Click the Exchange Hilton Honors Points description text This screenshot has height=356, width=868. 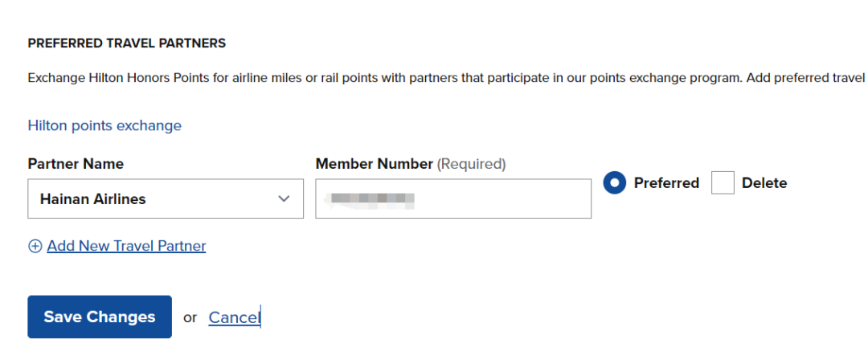click(x=446, y=77)
